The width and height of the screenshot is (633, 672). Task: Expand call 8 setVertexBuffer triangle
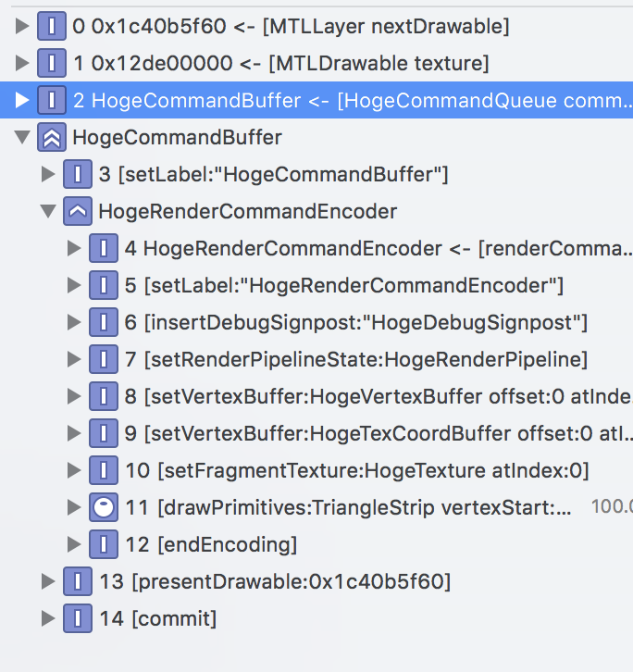(74, 396)
